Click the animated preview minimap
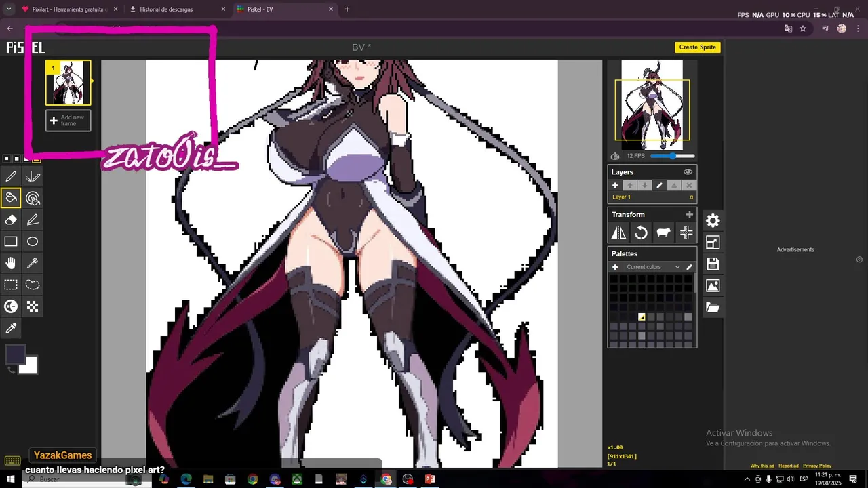868x488 pixels. click(x=652, y=105)
